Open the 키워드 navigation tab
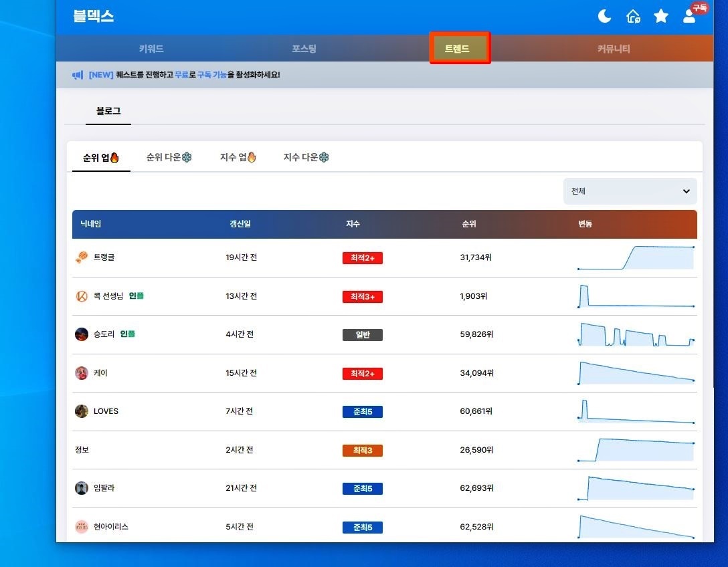This screenshot has height=567, width=728. 151,49
